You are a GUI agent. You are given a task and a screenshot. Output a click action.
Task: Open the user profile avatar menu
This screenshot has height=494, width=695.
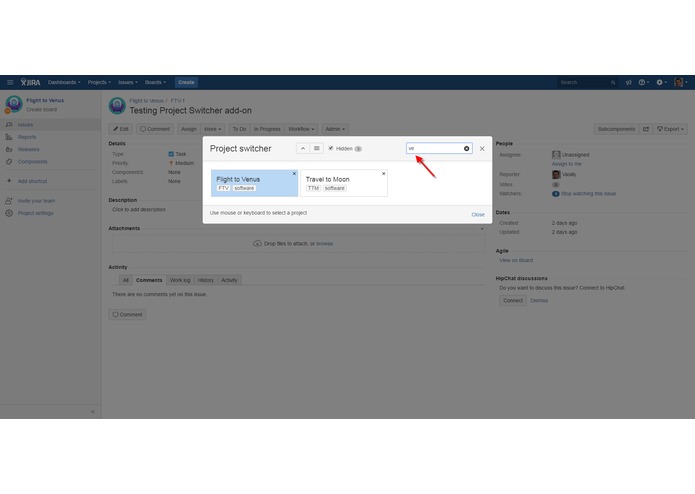point(680,82)
